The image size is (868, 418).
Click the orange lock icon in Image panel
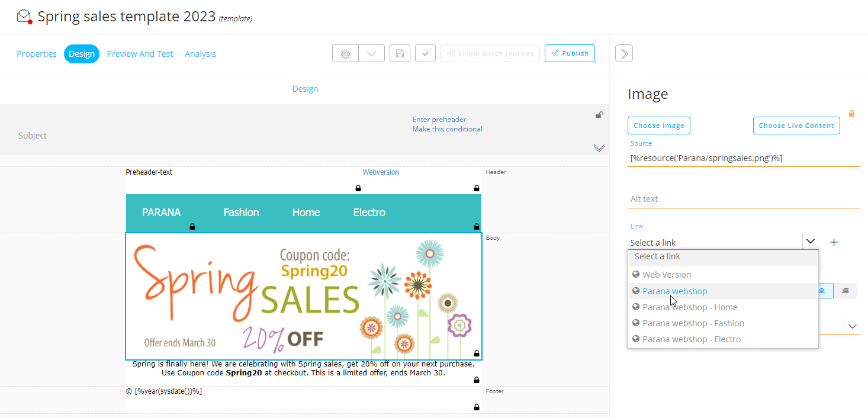[x=851, y=114]
